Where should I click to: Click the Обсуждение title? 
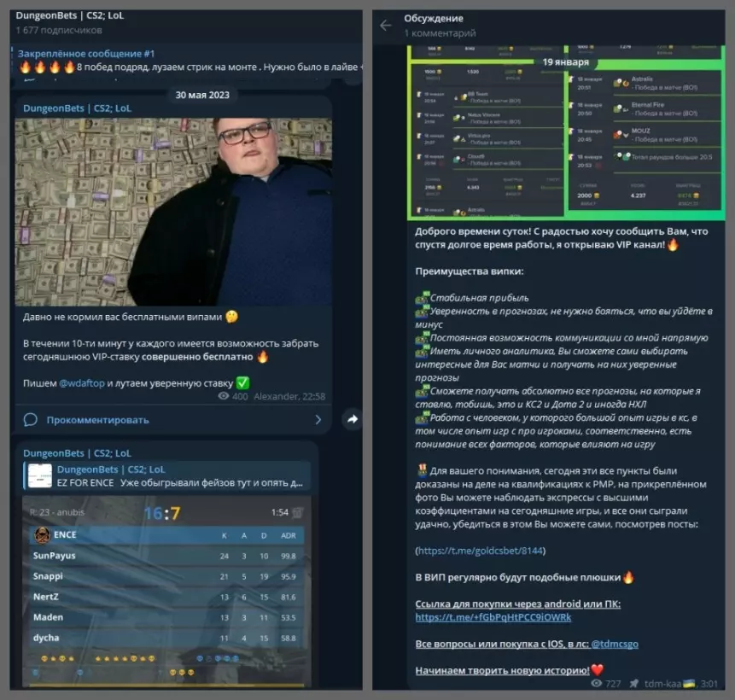pos(434,18)
